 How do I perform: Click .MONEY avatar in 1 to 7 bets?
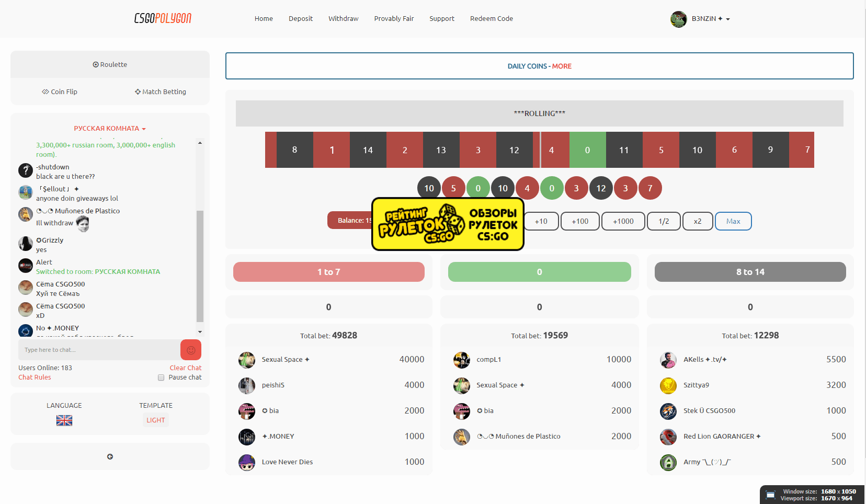247,437
